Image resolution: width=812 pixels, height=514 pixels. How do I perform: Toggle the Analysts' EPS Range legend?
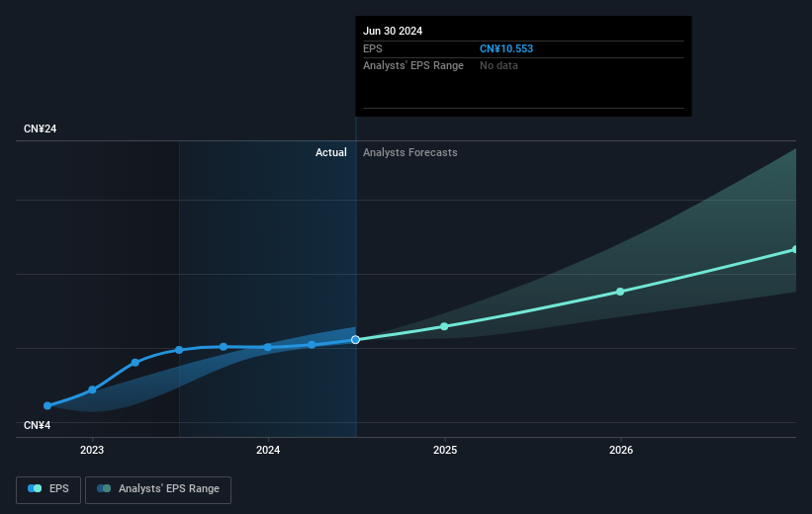[158, 489]
